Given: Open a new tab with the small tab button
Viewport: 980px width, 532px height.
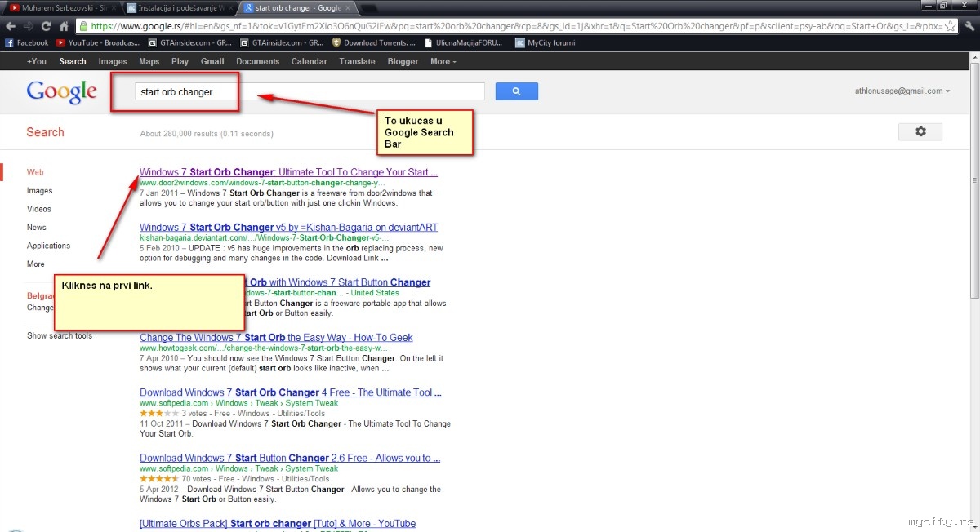Looking at the screenshot, I should (369, 8).
